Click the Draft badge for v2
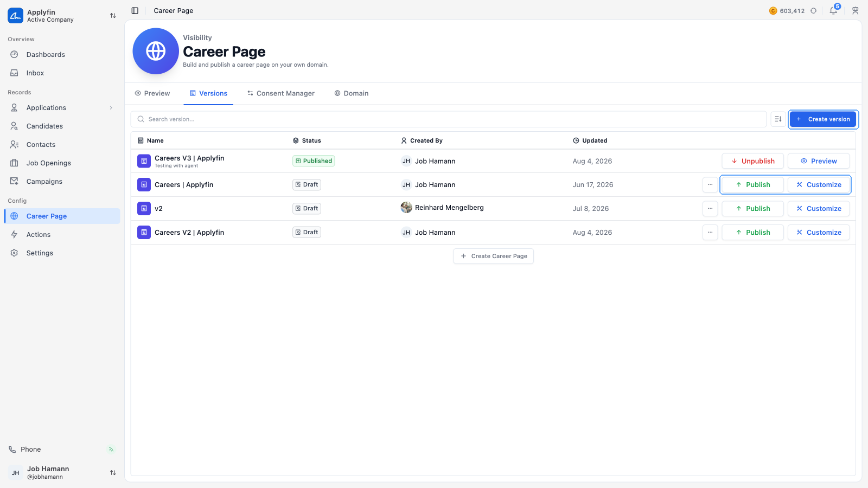Image resolution: width=868 pixels, height=488 pixels. pos(307,209)
